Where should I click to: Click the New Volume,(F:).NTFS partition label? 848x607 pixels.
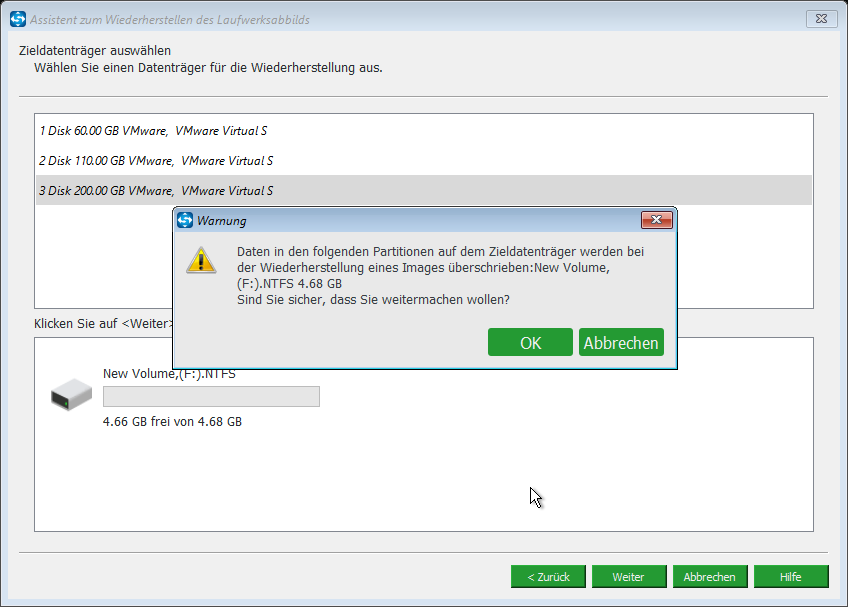coord(169,375)
